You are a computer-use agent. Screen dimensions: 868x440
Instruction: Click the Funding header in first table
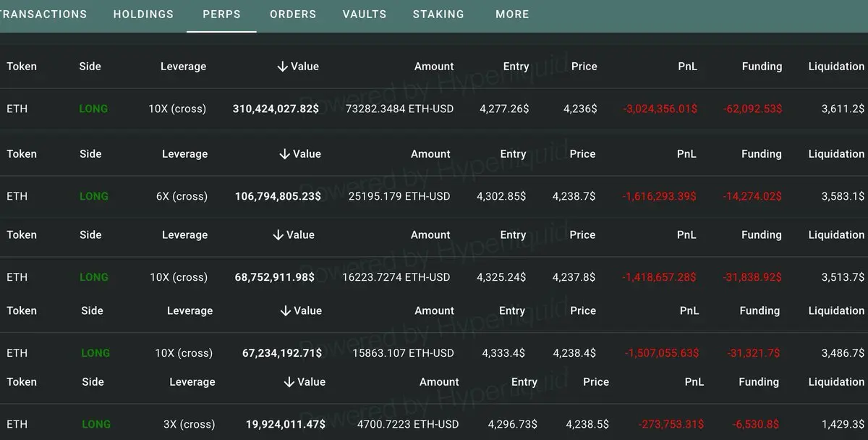pos(762,67)
